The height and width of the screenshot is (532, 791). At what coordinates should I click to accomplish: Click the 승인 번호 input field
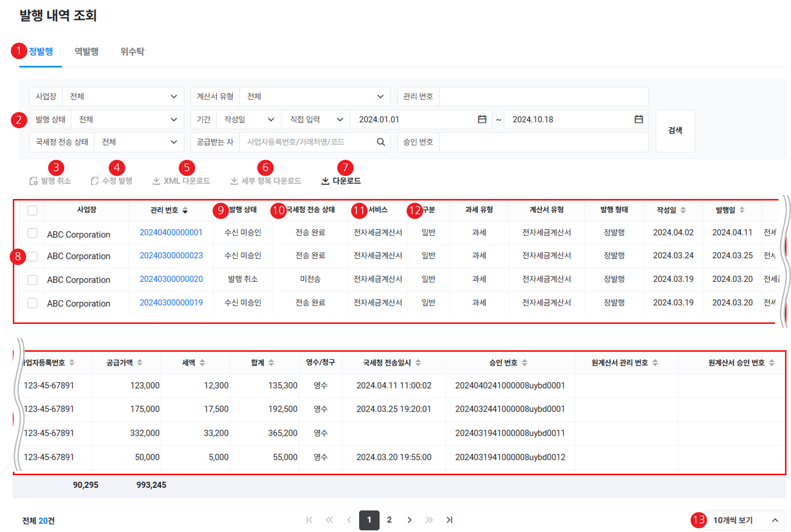tap(543, 142)
